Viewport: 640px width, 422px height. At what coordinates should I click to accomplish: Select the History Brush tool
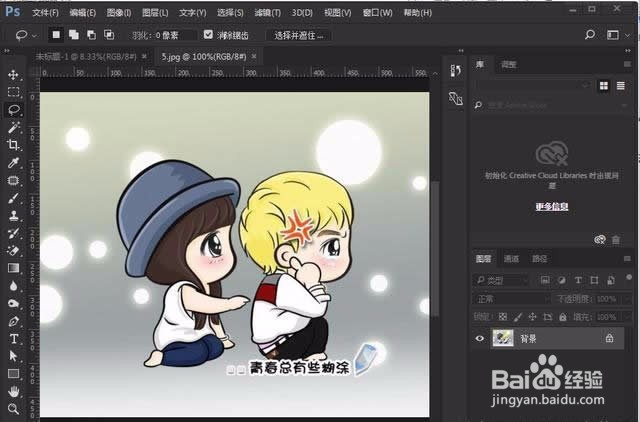pyautogui.click(x=13, y=233)
